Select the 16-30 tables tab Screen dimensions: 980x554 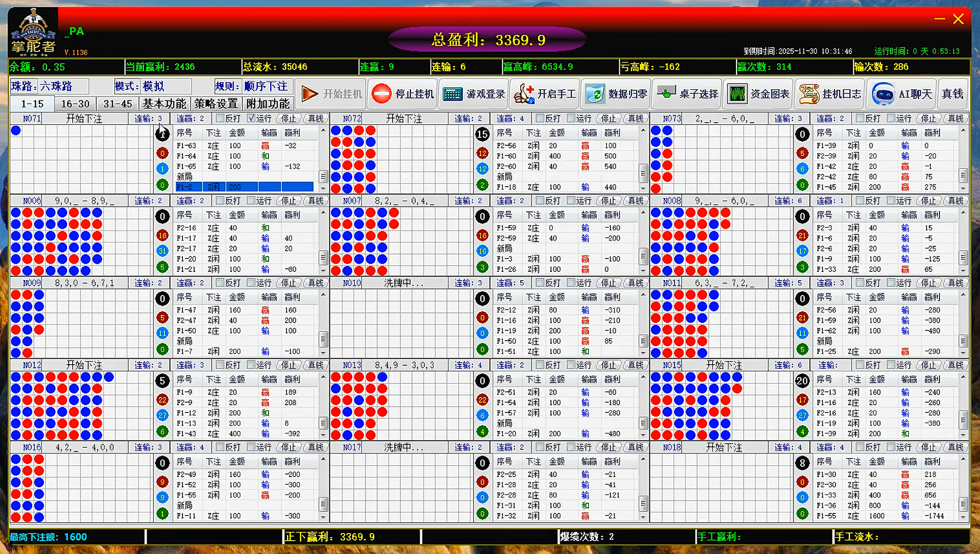tap(75, 104)
